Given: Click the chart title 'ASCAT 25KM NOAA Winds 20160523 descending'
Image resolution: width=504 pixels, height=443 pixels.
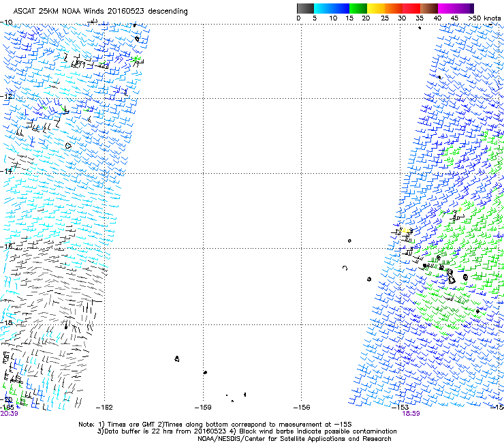Looking at the screenshot, I should 100,11.
